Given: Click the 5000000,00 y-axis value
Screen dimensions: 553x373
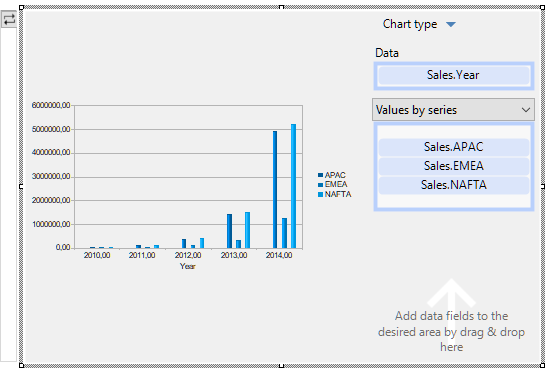Looking at the screenshot, I should (51, 129).
